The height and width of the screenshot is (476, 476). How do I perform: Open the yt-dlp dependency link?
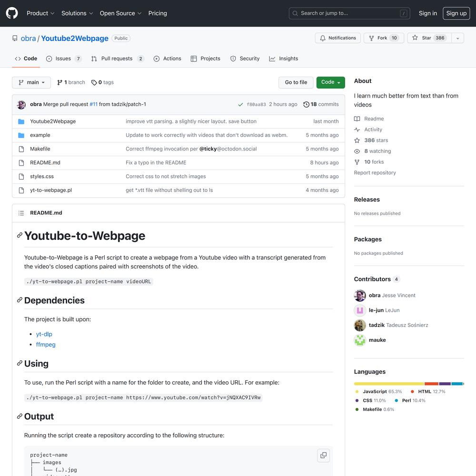44,334
